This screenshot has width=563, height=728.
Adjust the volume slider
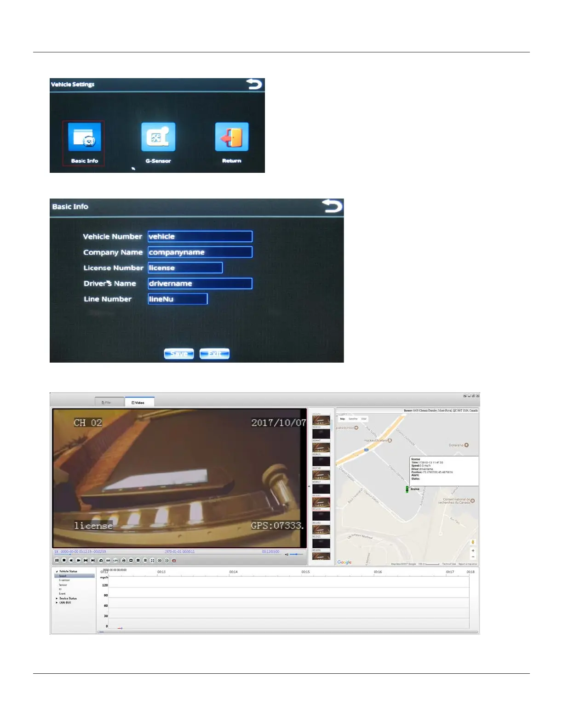[x=297, y=554]
